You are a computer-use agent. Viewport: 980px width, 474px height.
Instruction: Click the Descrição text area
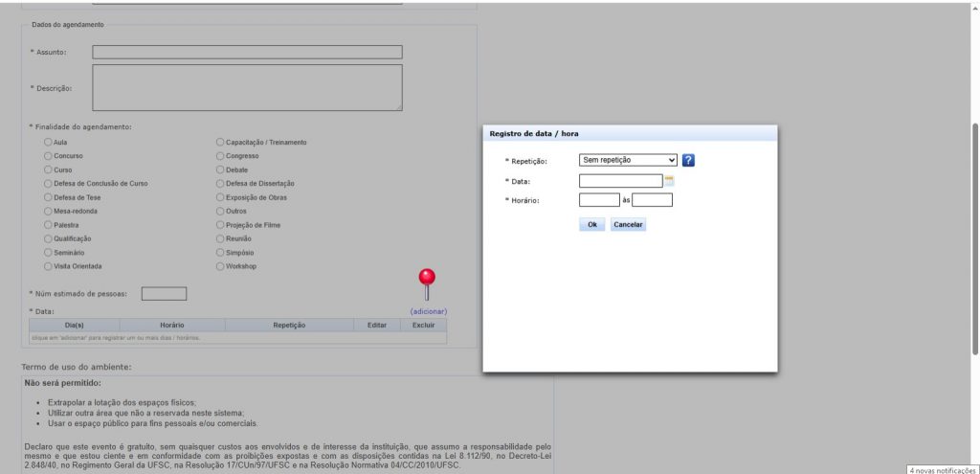click(247, 88)
